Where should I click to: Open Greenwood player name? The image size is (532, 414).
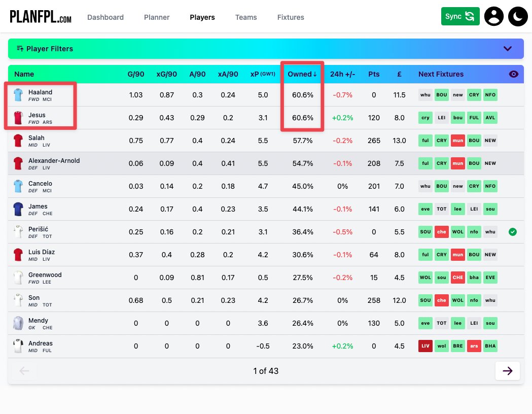tap(45, 275)
